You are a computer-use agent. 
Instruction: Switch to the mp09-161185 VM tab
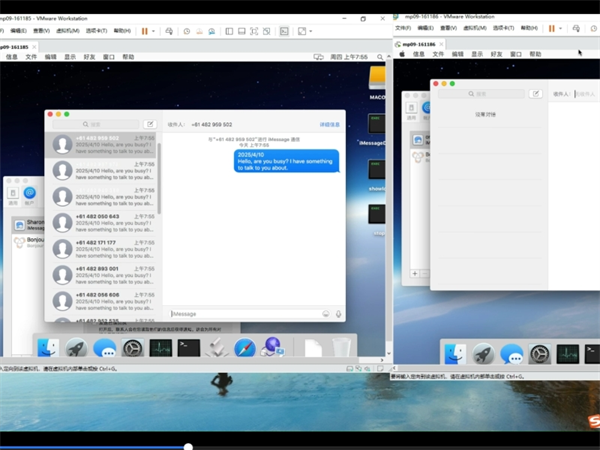(16, 45)
